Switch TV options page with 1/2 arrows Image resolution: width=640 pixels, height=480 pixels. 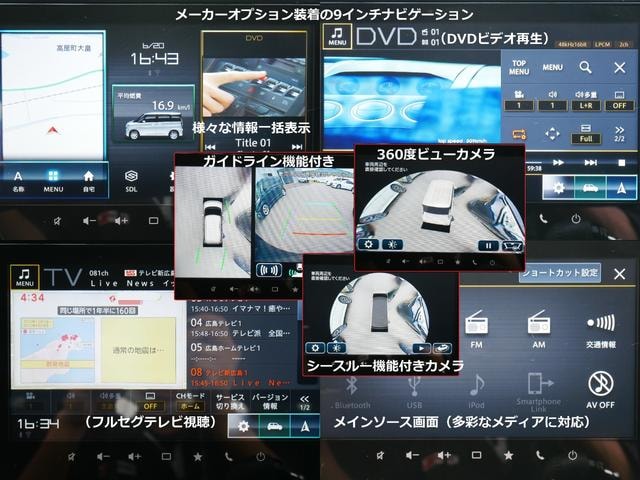304,402
